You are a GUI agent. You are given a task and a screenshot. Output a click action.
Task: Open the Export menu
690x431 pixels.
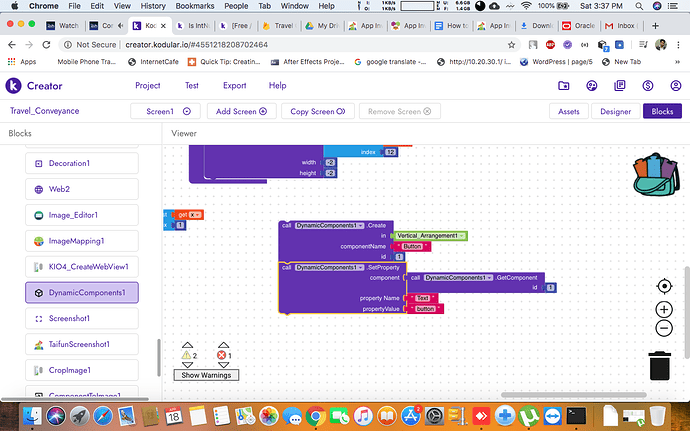(234, 86)
